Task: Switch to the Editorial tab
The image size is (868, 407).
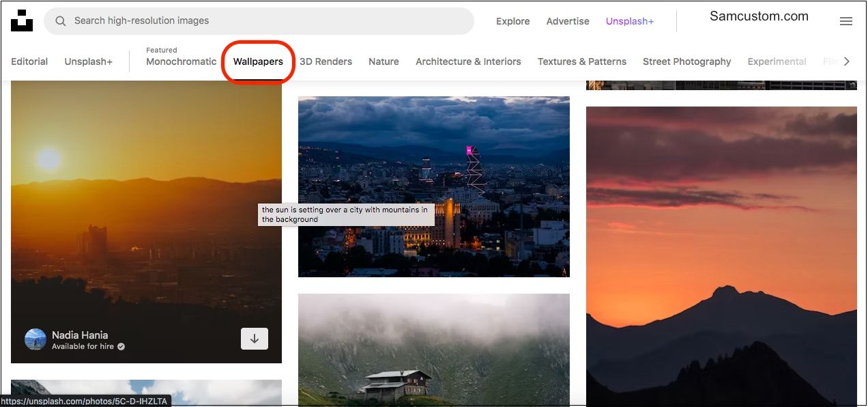Action: (29, 61)
